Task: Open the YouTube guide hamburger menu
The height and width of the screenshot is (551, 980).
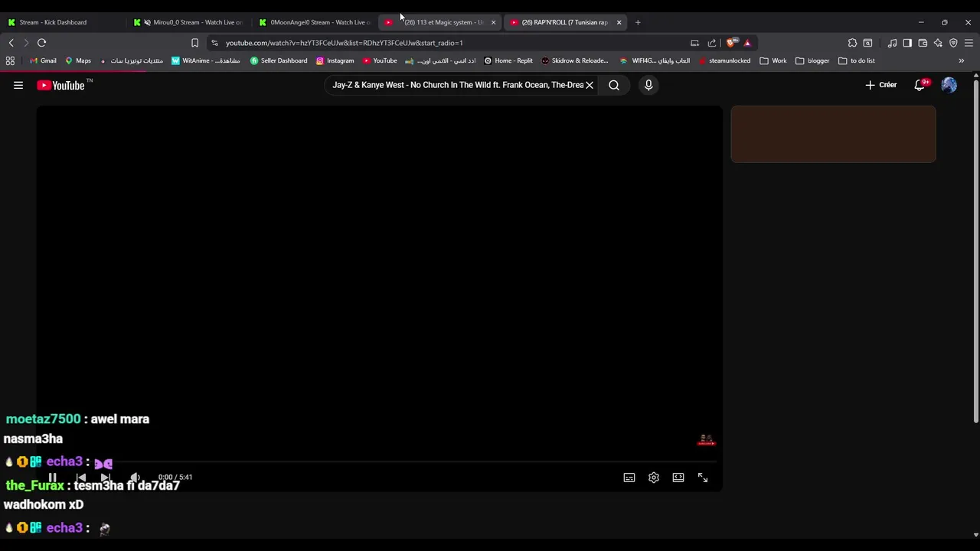Action: click(x=18, y=85)
